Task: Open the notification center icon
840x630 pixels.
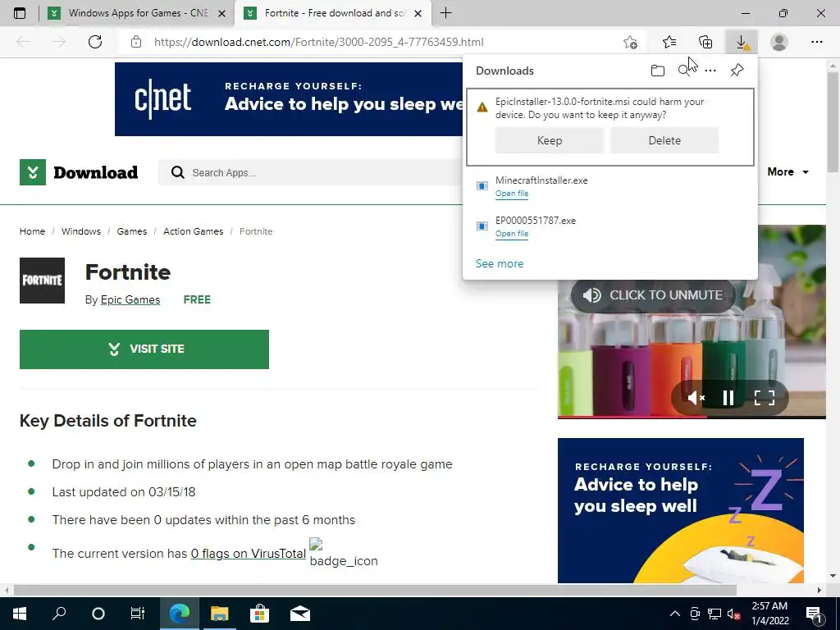Action: coord(815,614)
